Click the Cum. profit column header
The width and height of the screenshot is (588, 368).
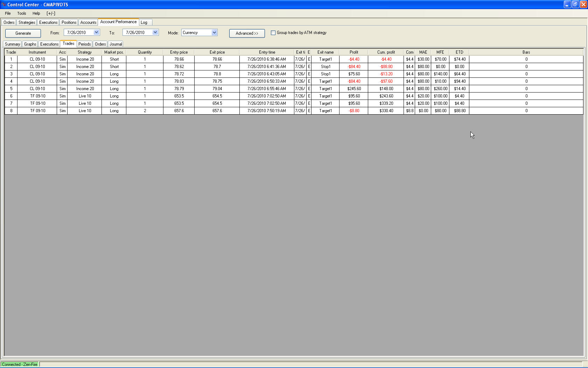pyautogui.click(x=386, y=52)
